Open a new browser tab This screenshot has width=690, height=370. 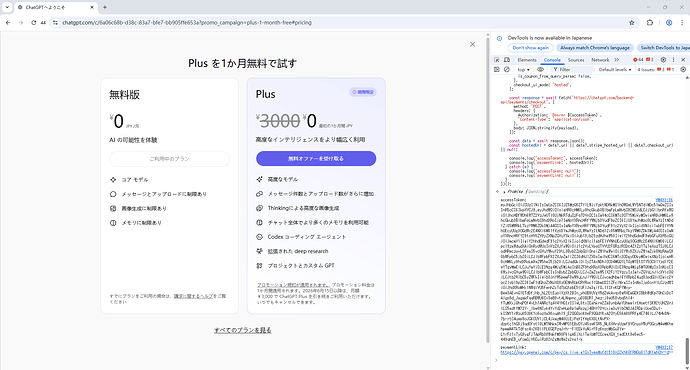click(105, 7)
